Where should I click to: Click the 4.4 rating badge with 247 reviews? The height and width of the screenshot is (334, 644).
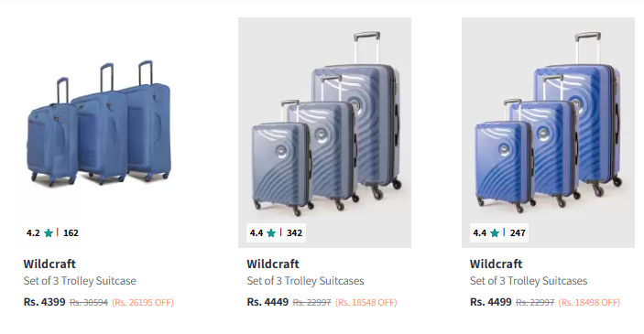click(x=499, y=233)
